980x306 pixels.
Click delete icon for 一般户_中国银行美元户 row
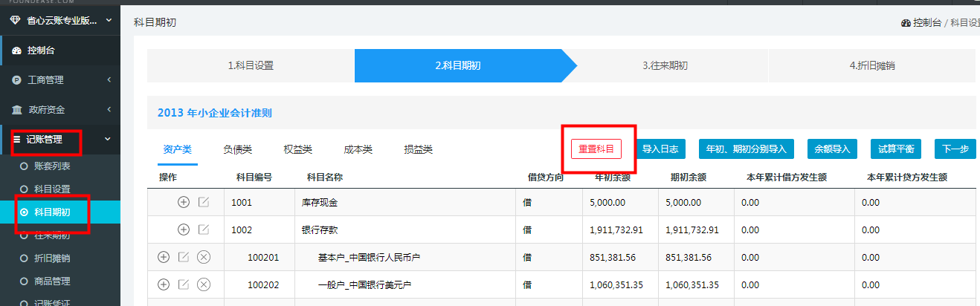(204, 284)
